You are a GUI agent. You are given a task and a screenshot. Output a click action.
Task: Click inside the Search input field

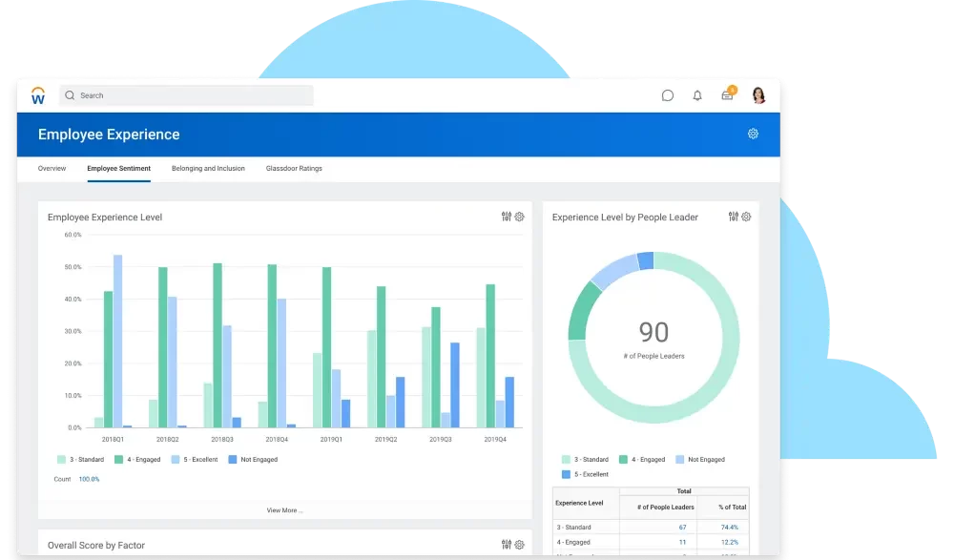coord(172,95)
